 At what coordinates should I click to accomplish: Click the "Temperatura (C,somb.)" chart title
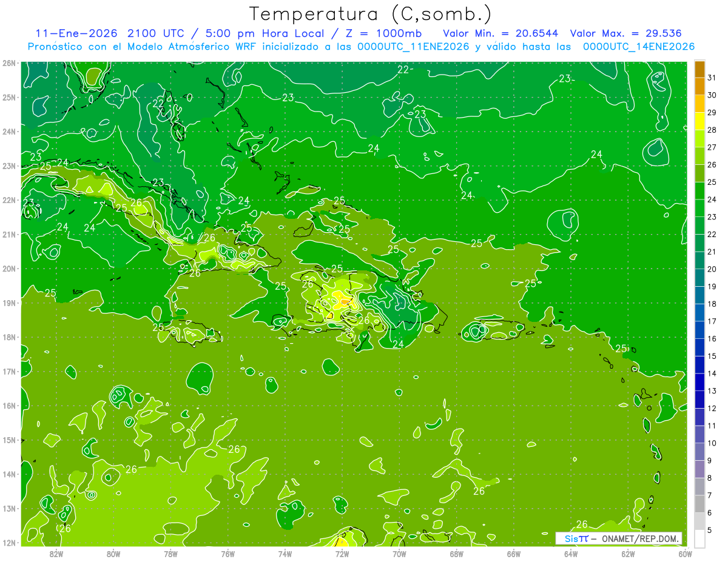tap(370, 13)
